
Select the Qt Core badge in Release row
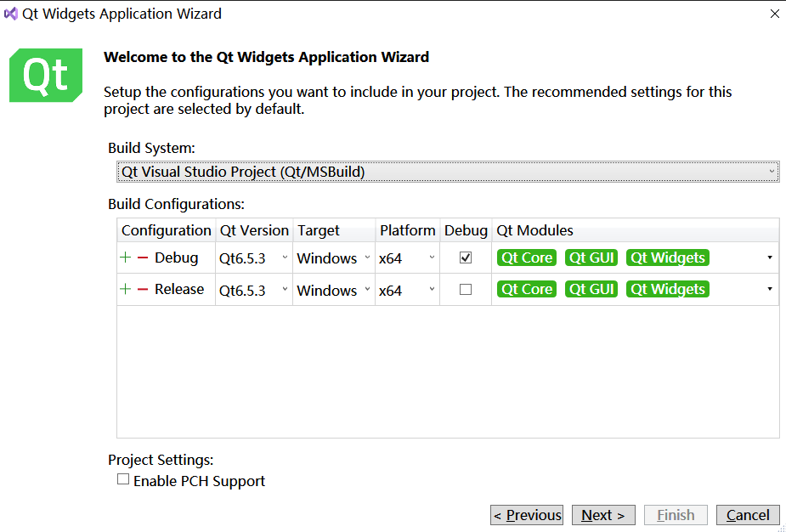coord(526,289)
